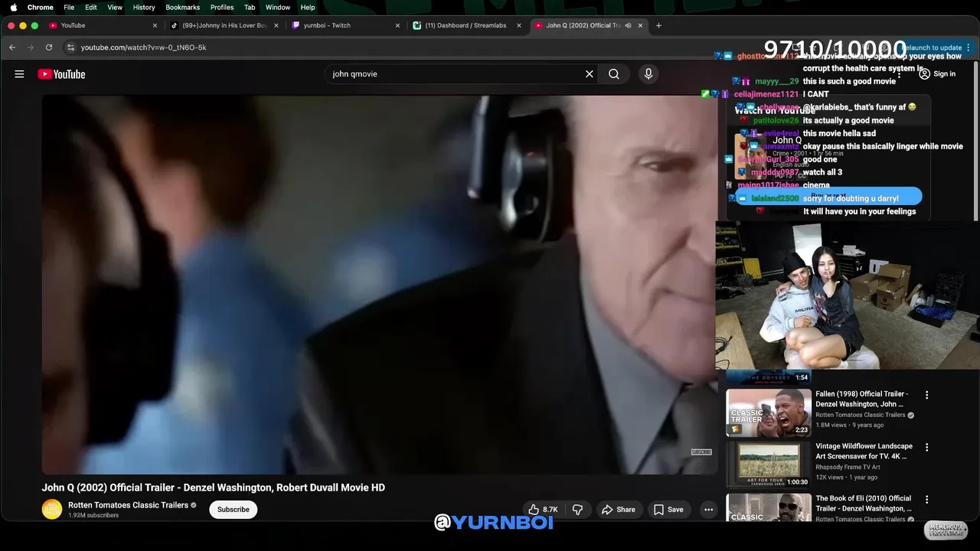Screen dimensions: 980x551
Task: Open the History menu
Action: tap(144, 7)
